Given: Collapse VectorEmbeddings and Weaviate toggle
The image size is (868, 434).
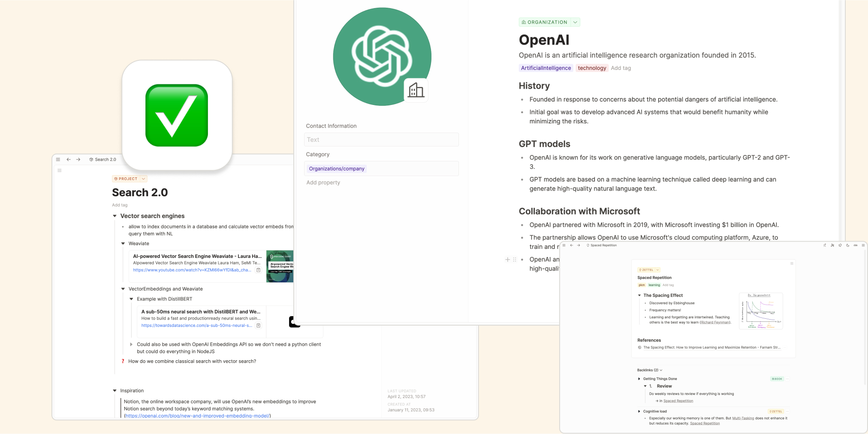Looking at the screenshot, I should 123,289.
